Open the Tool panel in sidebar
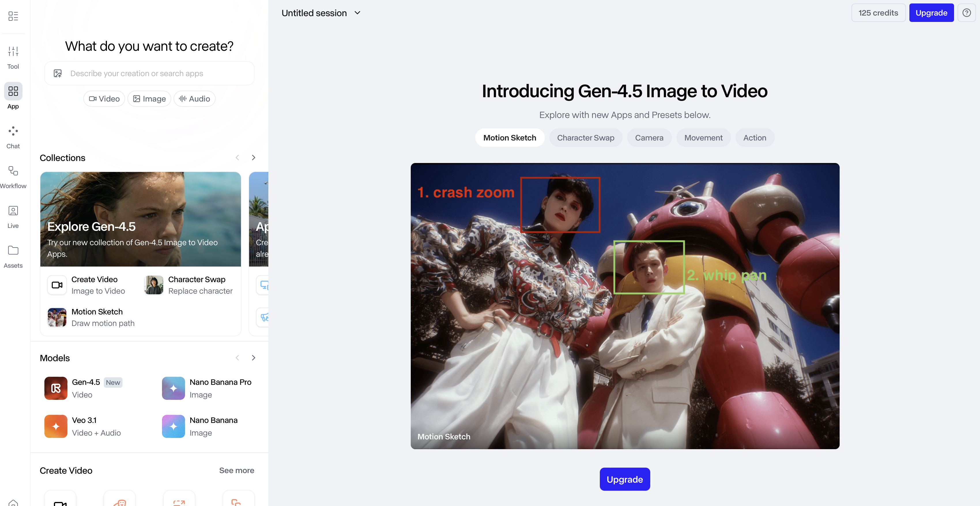The height and width of the screenshot is (506, 980). click(13, 57)
